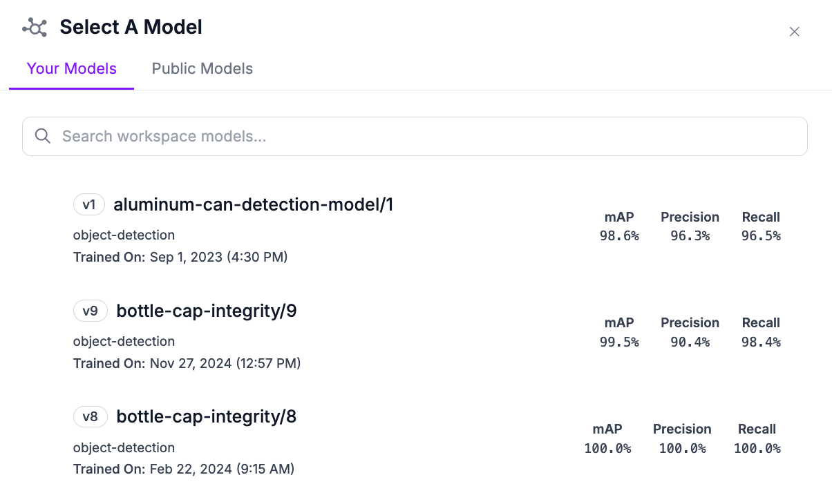Click the model network icon beside the title
Screen dimensions: 832x504
click(x=35, y=28)
